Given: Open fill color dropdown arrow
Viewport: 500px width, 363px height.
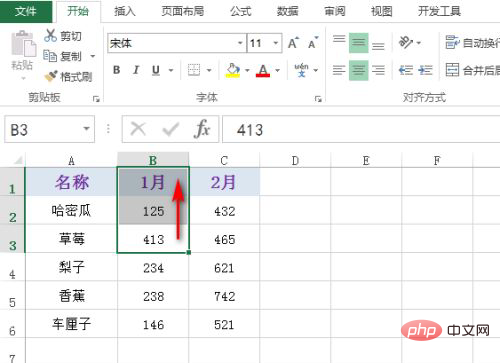Looking at the screenshot, I should pos(247,70).
